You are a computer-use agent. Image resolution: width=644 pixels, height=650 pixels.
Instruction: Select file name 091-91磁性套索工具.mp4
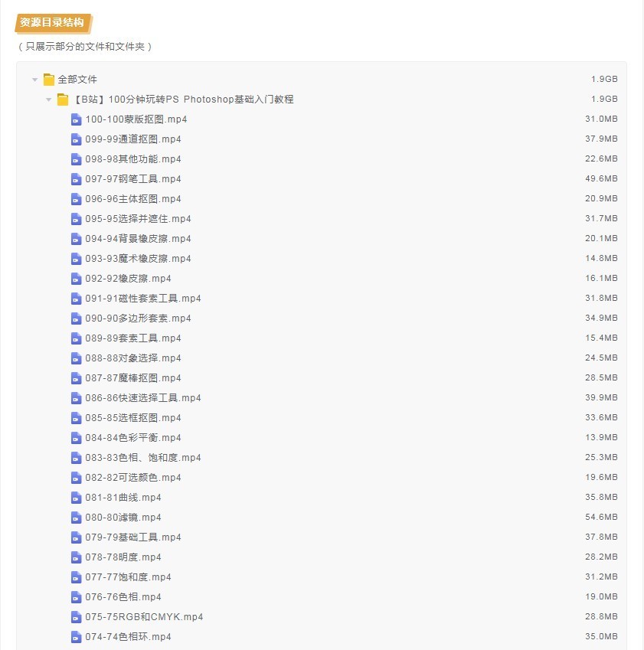[x=143, y=299]
